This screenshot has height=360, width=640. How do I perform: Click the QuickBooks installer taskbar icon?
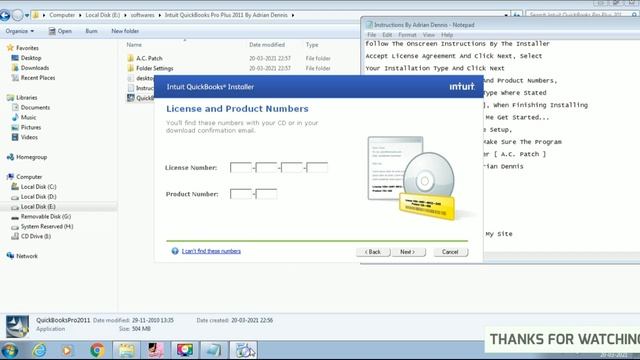point(244,350)
